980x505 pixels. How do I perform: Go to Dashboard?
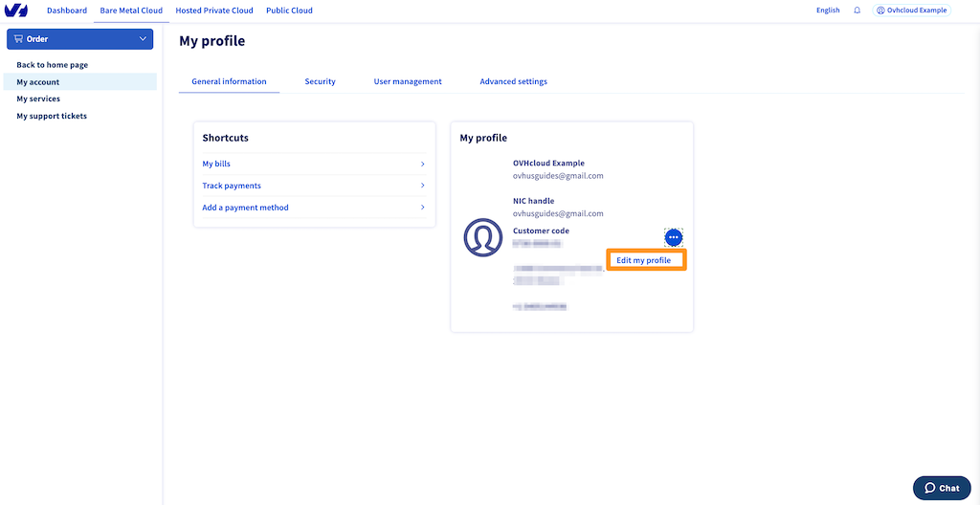click(67, 11)
